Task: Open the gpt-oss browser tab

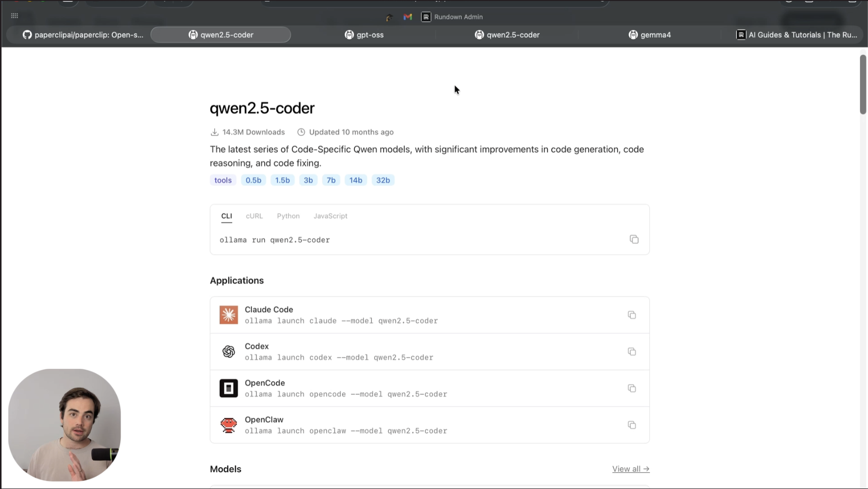Action: [364, 34]
